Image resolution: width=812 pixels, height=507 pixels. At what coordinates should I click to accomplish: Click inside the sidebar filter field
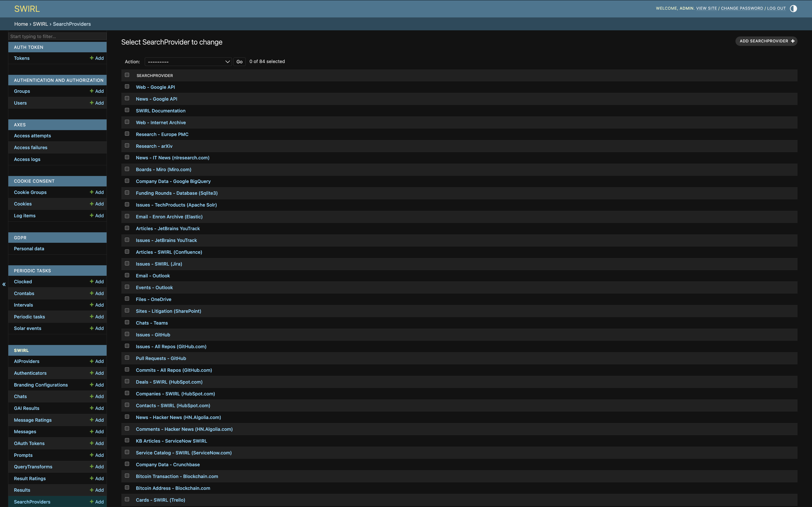click(57, 36)
